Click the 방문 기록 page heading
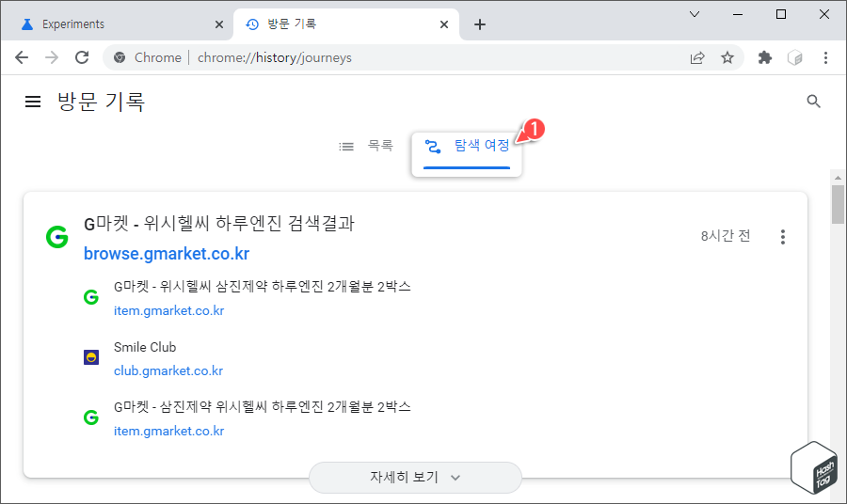 tap(101, 102)
